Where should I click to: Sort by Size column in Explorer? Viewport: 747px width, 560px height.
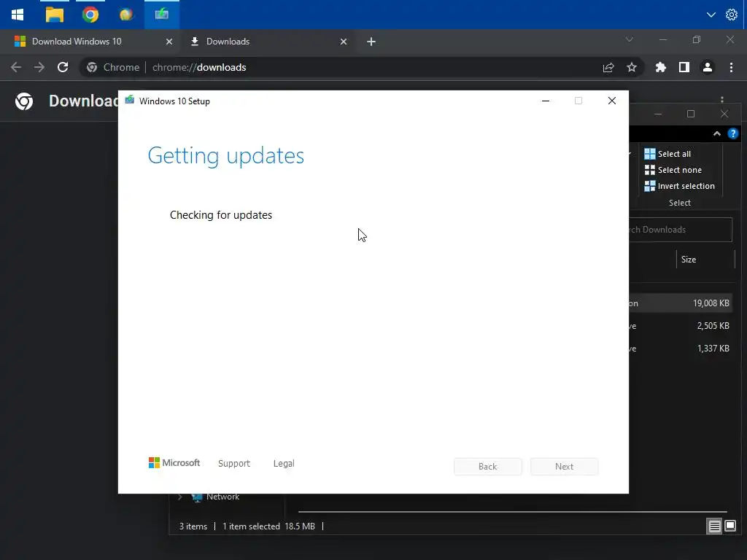click(x=705, y=260)
